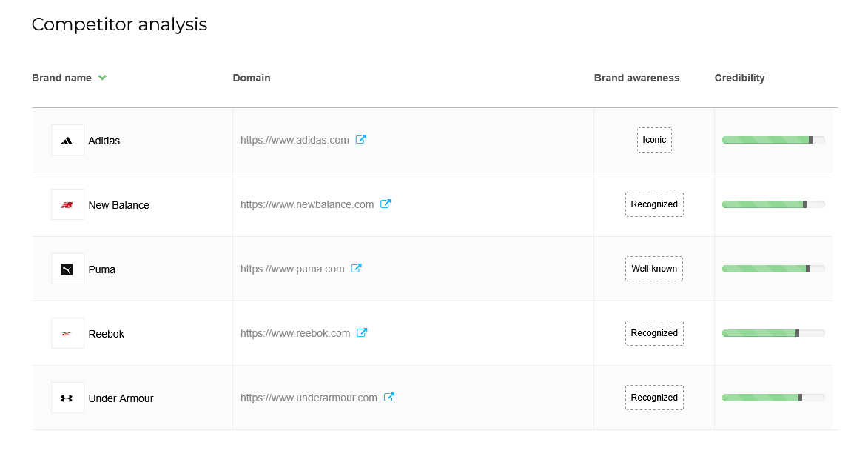This screenshot has height=459, width=868.
Task: Click the Under Armour logo icon
Action: [x=67, y=398]
